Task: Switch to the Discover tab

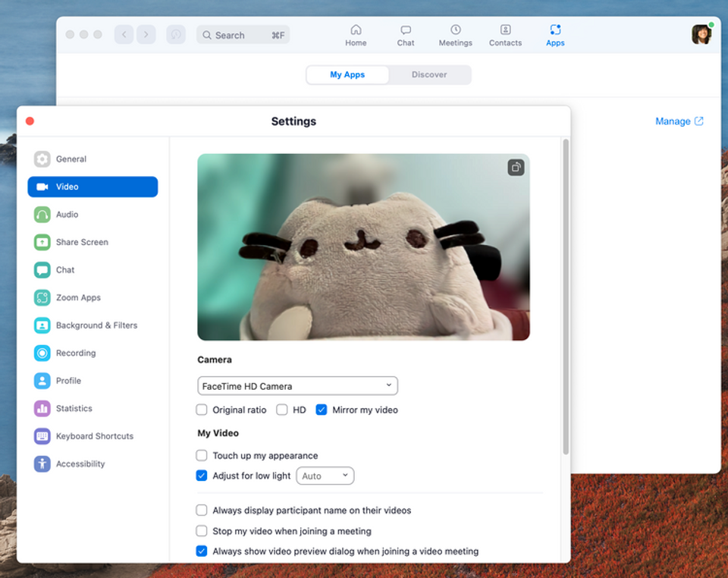Action: coord(429,75)
